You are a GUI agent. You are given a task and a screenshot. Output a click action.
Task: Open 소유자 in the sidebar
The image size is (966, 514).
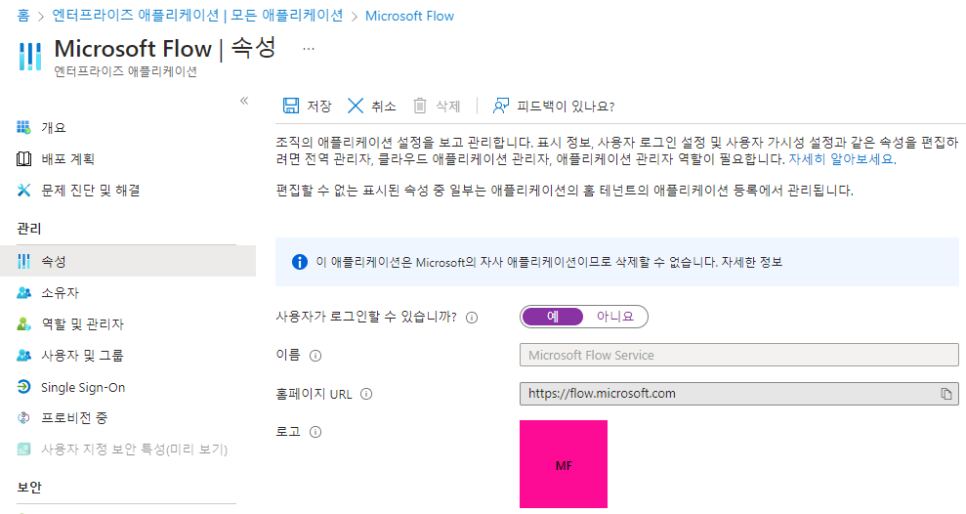tap(128, 293)
